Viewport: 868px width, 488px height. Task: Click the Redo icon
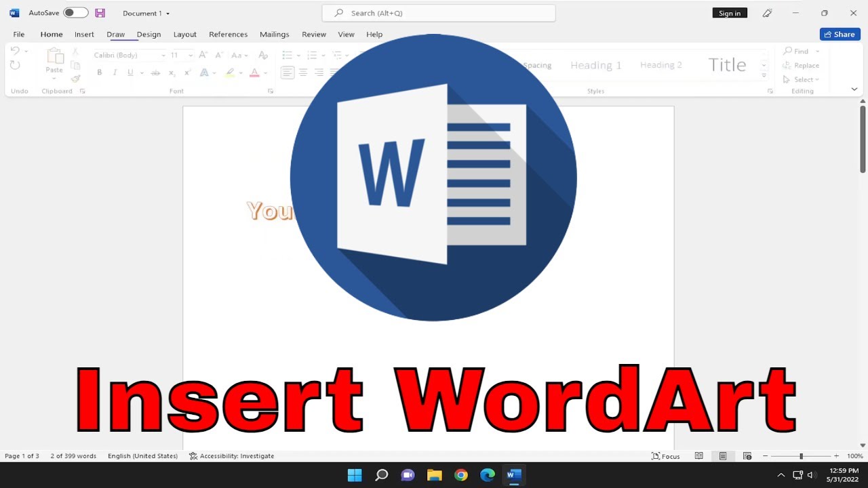pos(15,65)
